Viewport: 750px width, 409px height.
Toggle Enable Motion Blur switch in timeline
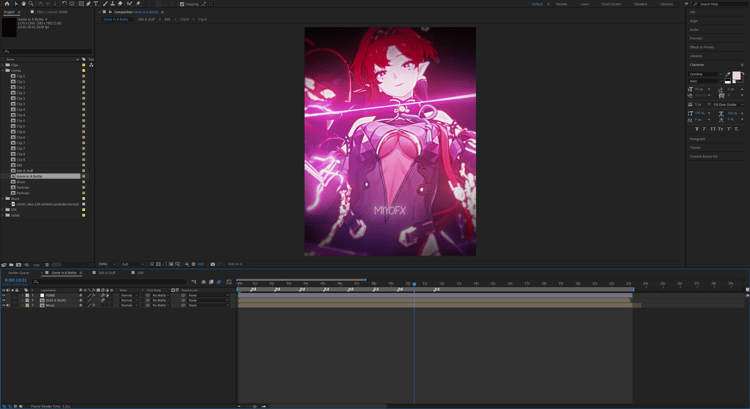click(219, 282)
